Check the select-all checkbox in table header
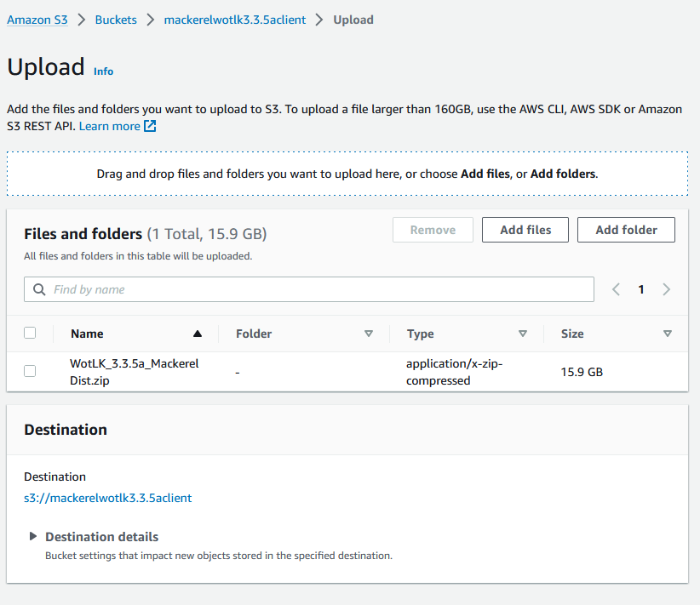The image size is (700, 605). click(x=30, y=333)
